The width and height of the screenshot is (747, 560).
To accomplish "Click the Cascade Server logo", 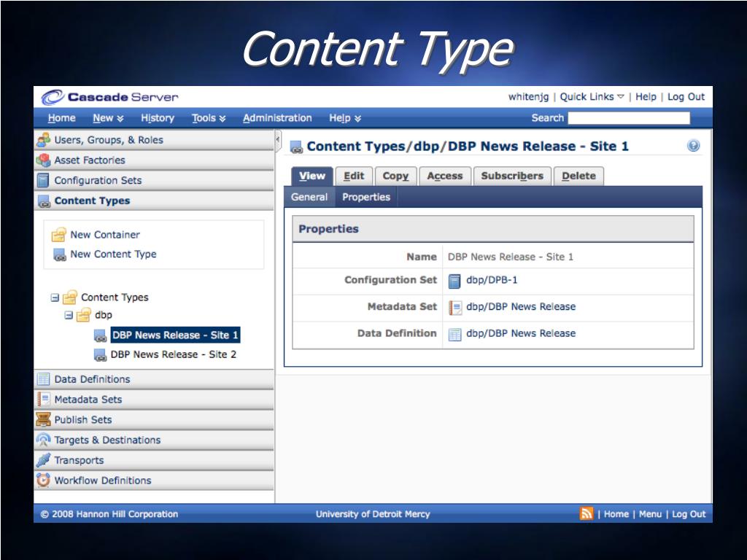I will coord(109,97).
